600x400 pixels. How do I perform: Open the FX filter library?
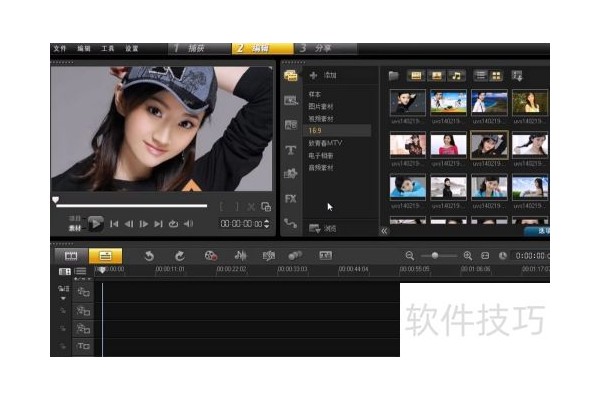[290, 199]
